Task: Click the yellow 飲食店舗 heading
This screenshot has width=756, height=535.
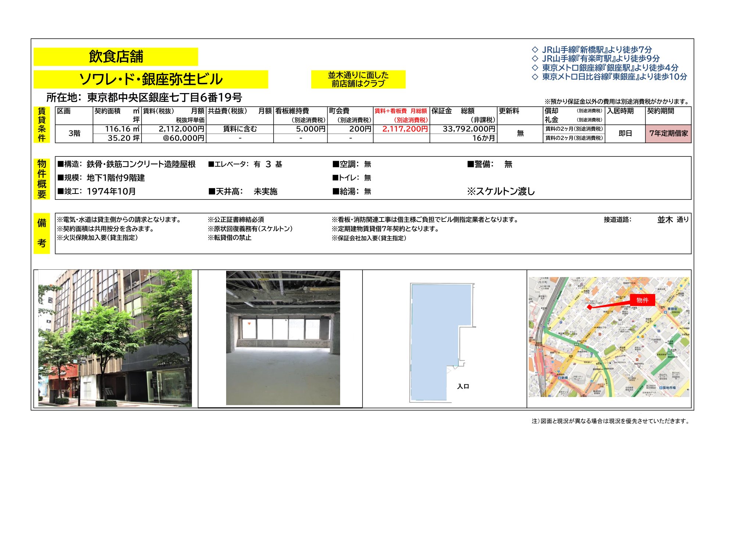Action: (x=116, y=57)
